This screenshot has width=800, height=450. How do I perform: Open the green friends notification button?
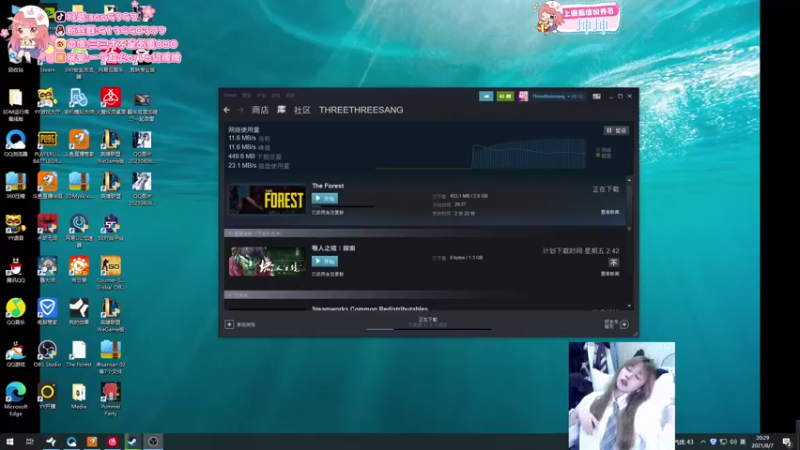(x=505, y=96)
